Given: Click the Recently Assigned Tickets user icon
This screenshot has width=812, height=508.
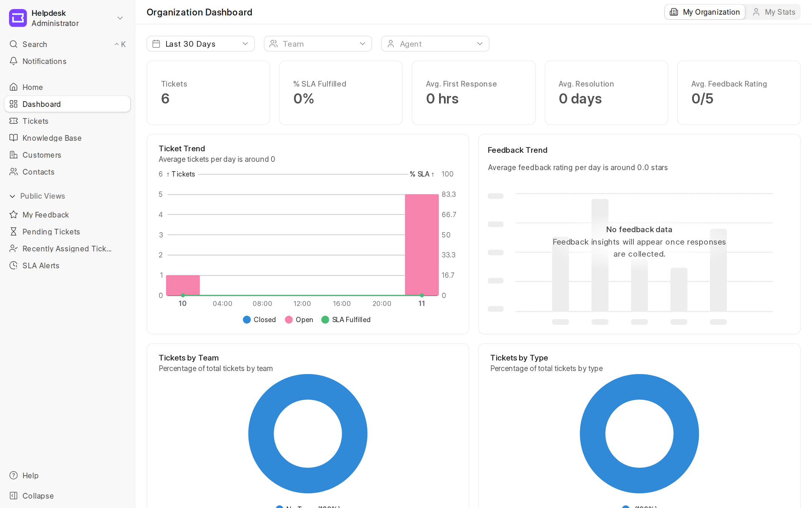Looking at the screenshot, I should tap(14, 248).
